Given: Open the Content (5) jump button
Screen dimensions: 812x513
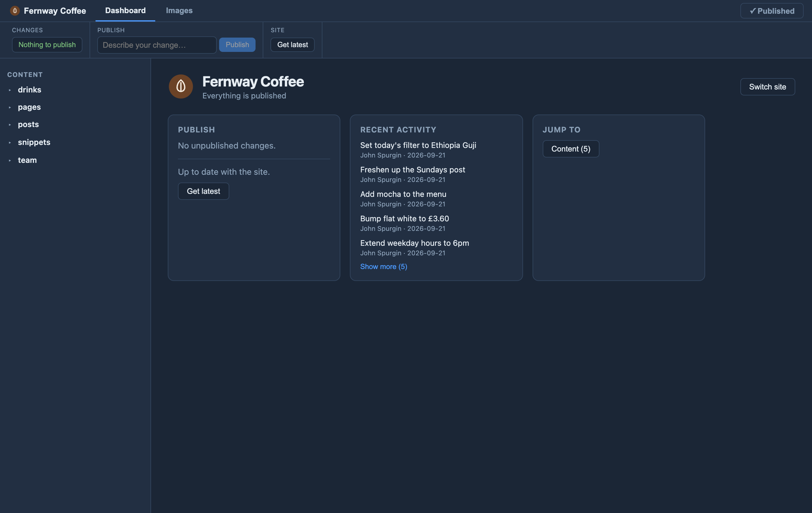Looking at the screenshot, I should 570,149.
